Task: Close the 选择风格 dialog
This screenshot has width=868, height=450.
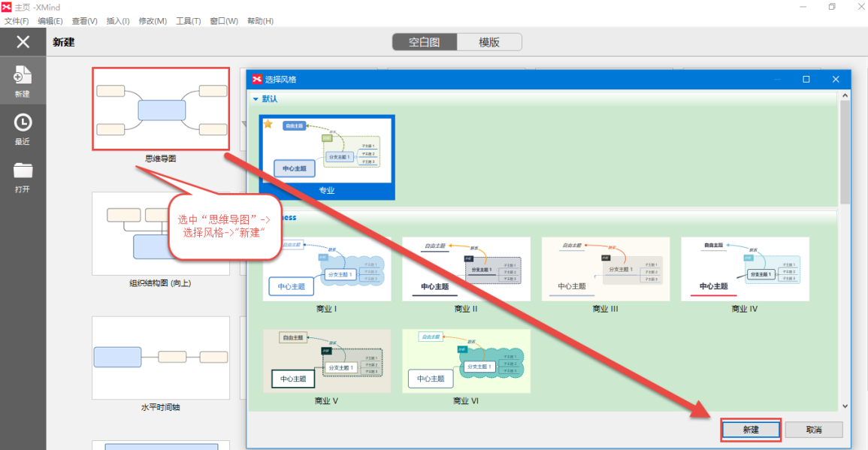Action: [836, 79]
